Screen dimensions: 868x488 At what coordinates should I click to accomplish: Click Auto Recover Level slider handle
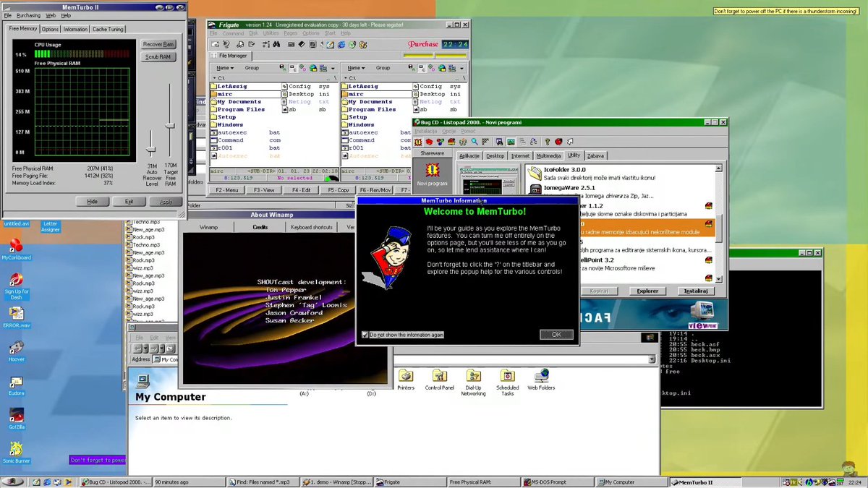151,150
